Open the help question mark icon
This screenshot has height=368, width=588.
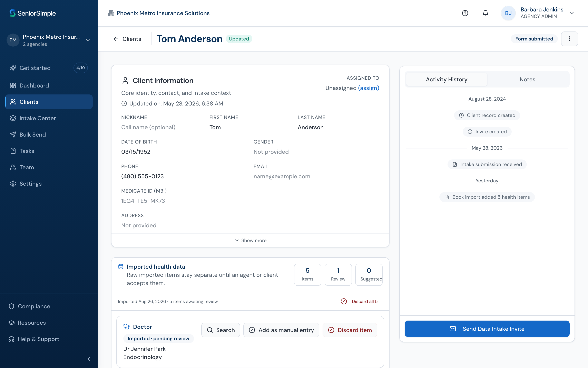pyautogui.click(x=465, y=13)
